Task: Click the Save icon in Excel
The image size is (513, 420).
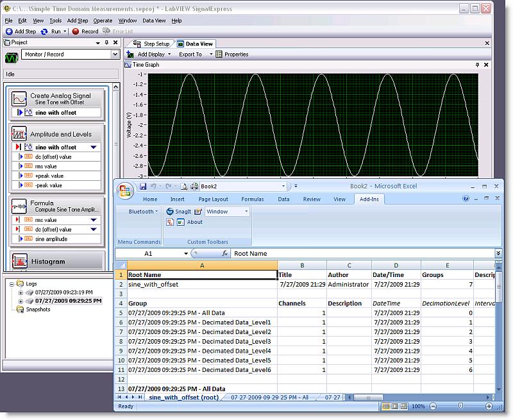Action: (143, 187)
